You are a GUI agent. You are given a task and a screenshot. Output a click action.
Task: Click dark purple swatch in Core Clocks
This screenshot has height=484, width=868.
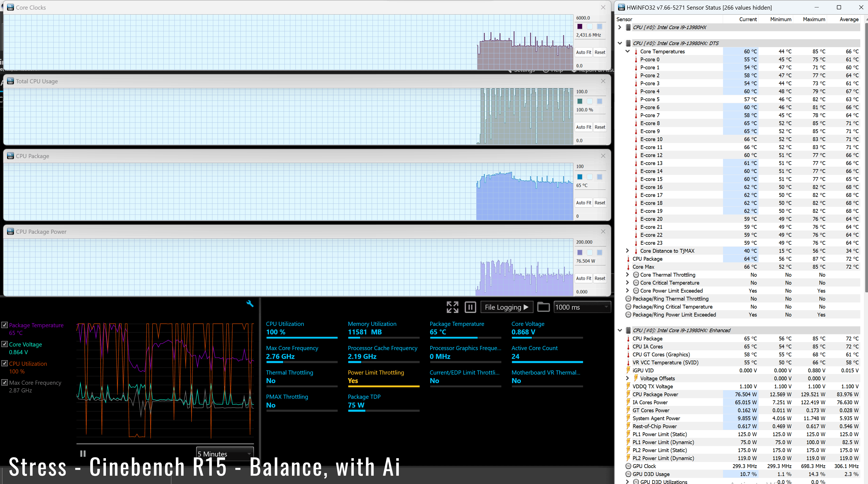point(580,26)
